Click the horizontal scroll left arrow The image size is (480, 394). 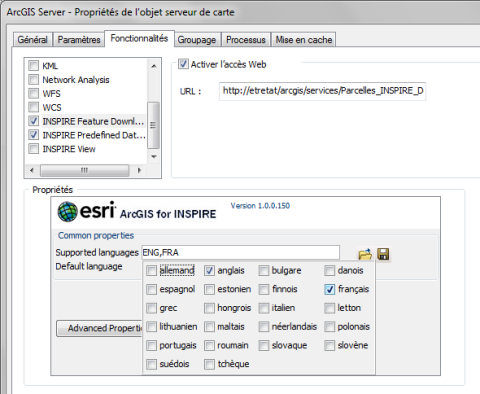click(x=32, y=170)
